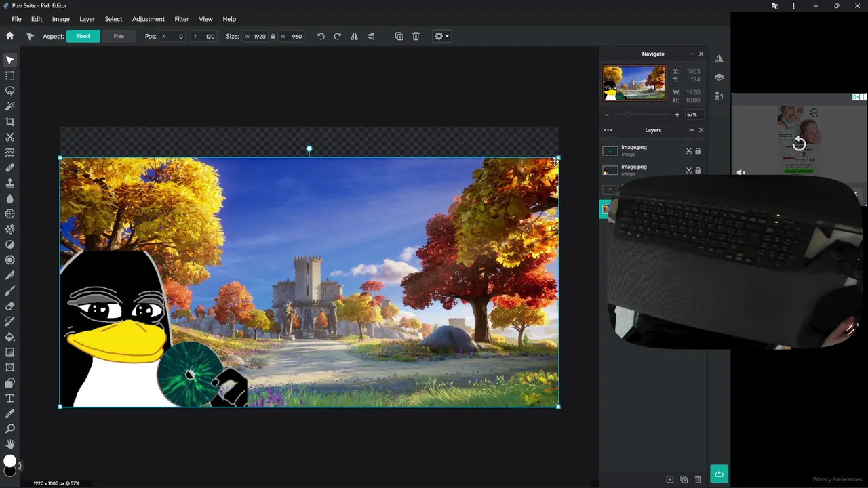Swap foreground and background colors
This screenshot has height=488, width=868.
tap(20, 466)
